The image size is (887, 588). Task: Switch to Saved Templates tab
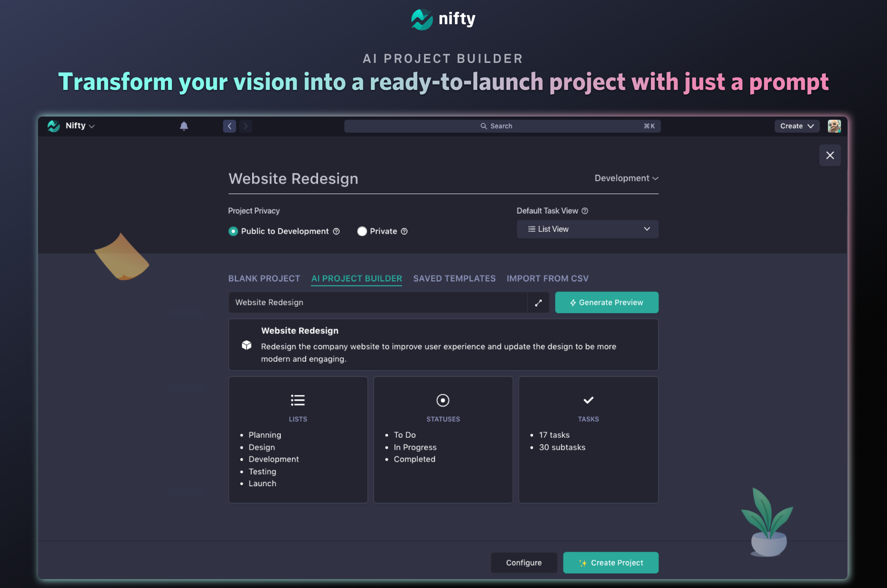pyautogui.click(x=454, y=279)
